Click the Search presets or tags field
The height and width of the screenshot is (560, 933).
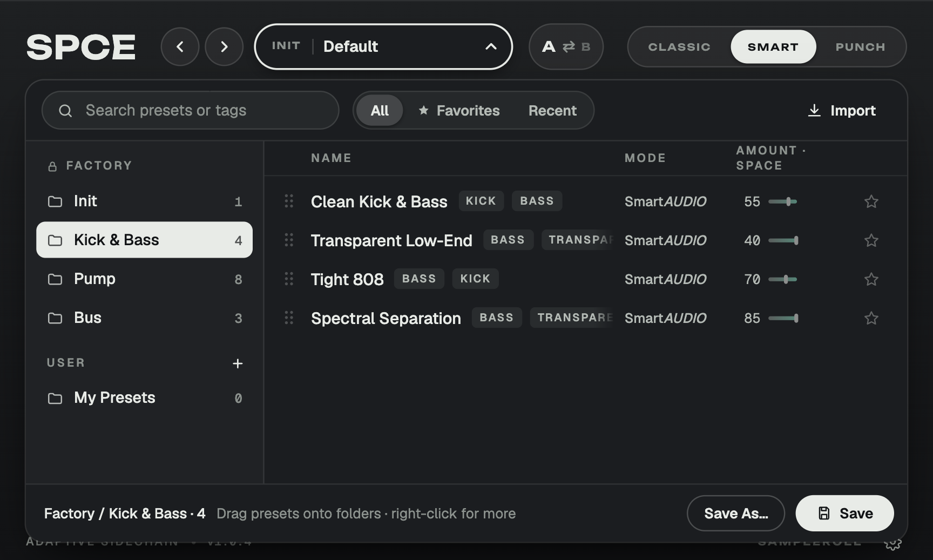[x=190, y=111]
